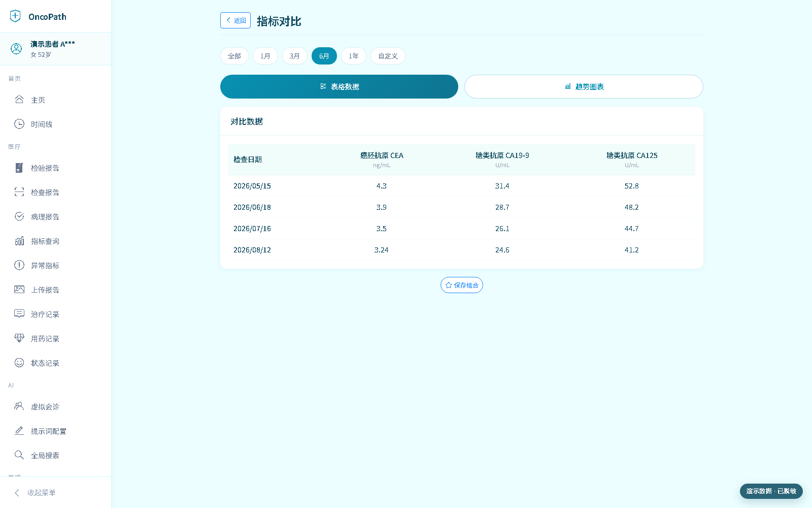
Task: Click the date cell 2026/07/16
Action: click(x=252, y=229)
